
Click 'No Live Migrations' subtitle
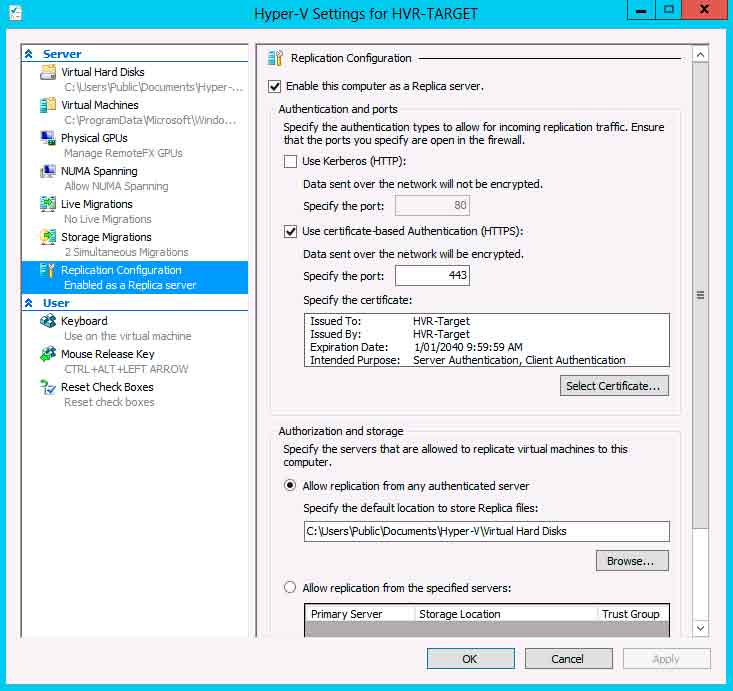(108, 219)
